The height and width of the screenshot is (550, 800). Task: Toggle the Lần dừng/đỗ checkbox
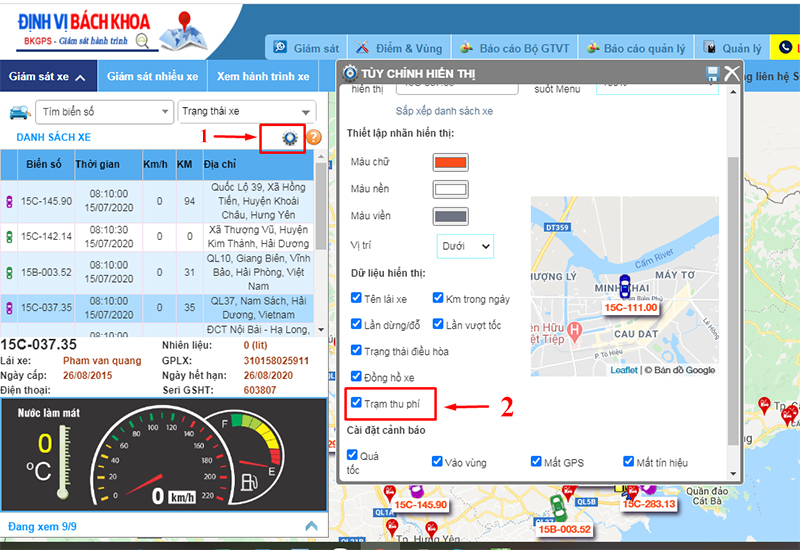(356, 323)
